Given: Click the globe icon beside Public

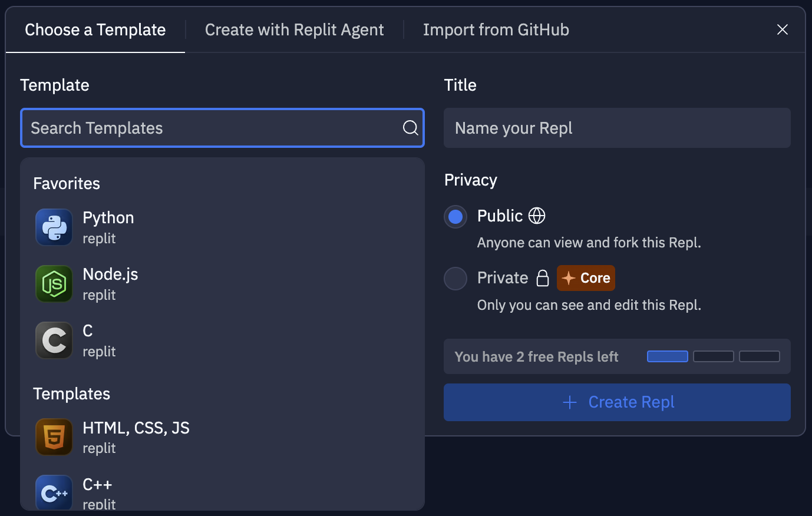Looking at the screenshot, I should coord(537,216).
